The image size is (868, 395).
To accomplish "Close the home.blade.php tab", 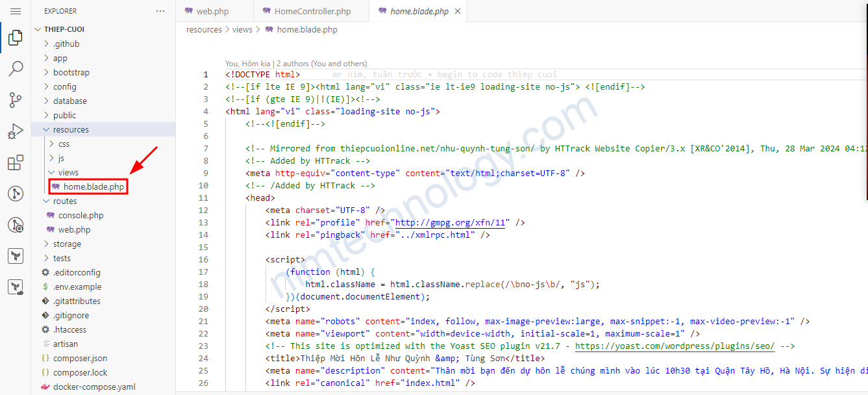I will click(x=458, y=11).
